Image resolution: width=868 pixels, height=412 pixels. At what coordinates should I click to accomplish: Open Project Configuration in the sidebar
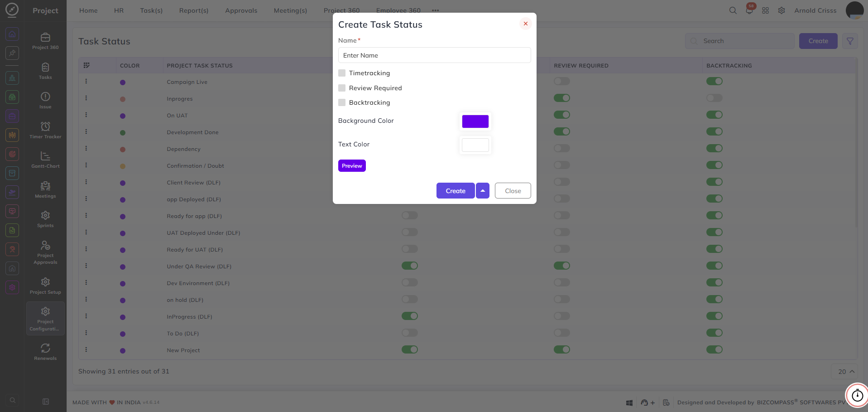click(45, 319)
